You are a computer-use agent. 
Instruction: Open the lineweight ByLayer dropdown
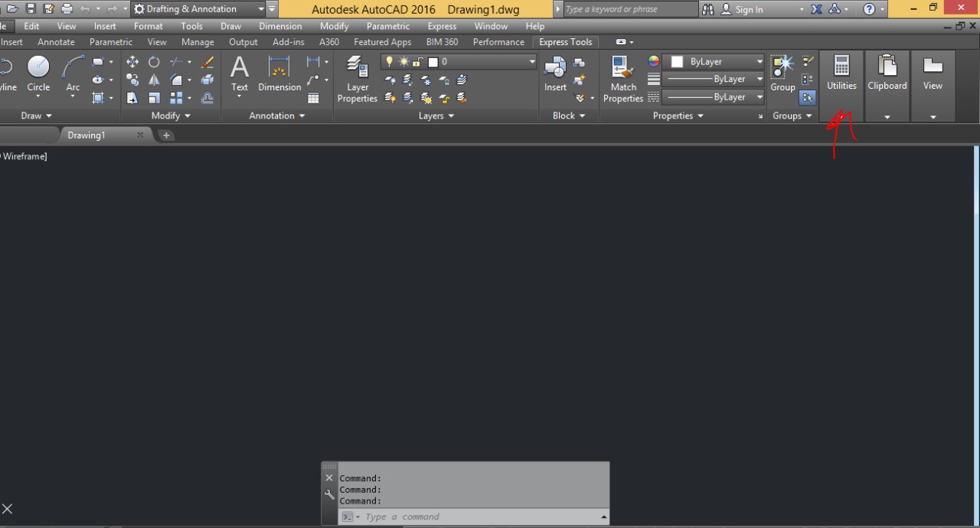[714, 79]
